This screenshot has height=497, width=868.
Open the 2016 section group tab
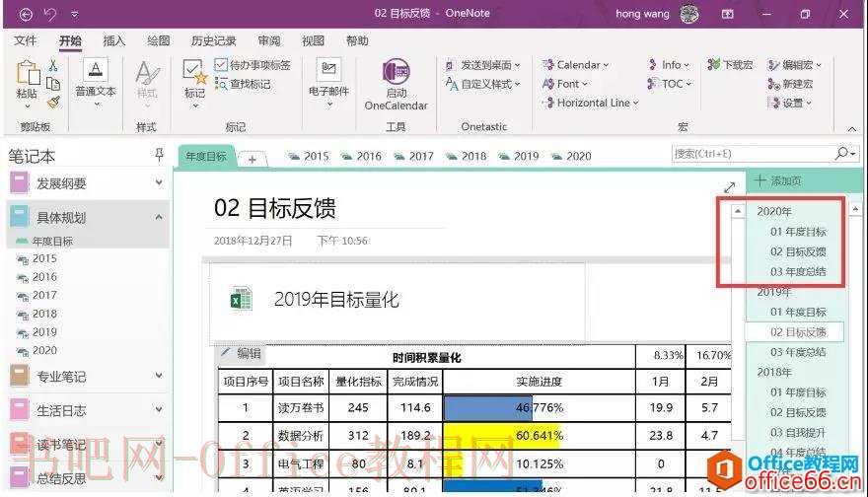point(361,157)
